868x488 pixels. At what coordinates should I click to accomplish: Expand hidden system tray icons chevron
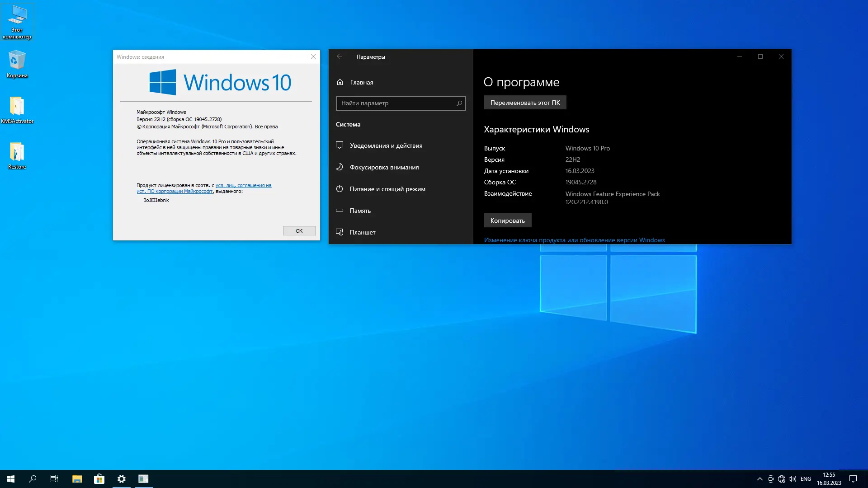point(759,479)
